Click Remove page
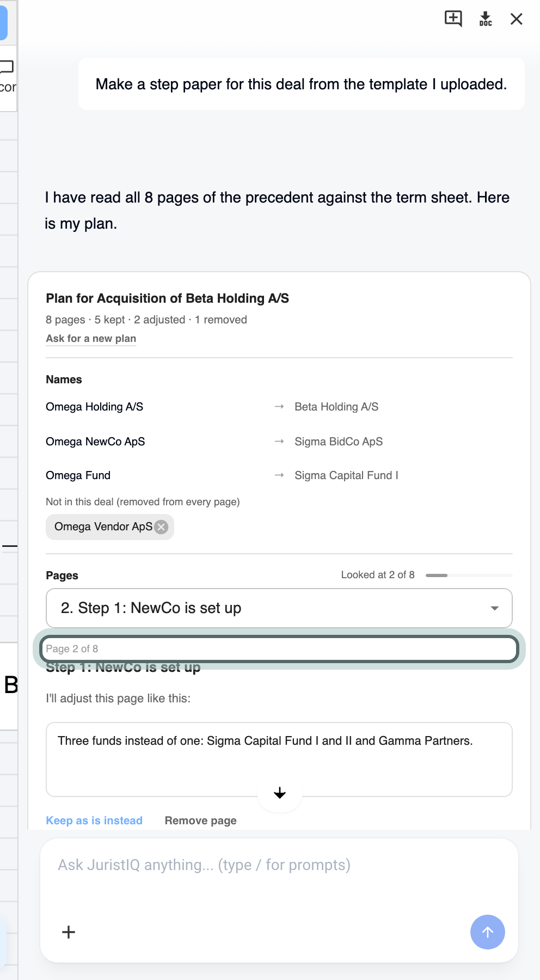The height and width of the screenshot is (980, 540). point(201,820)
